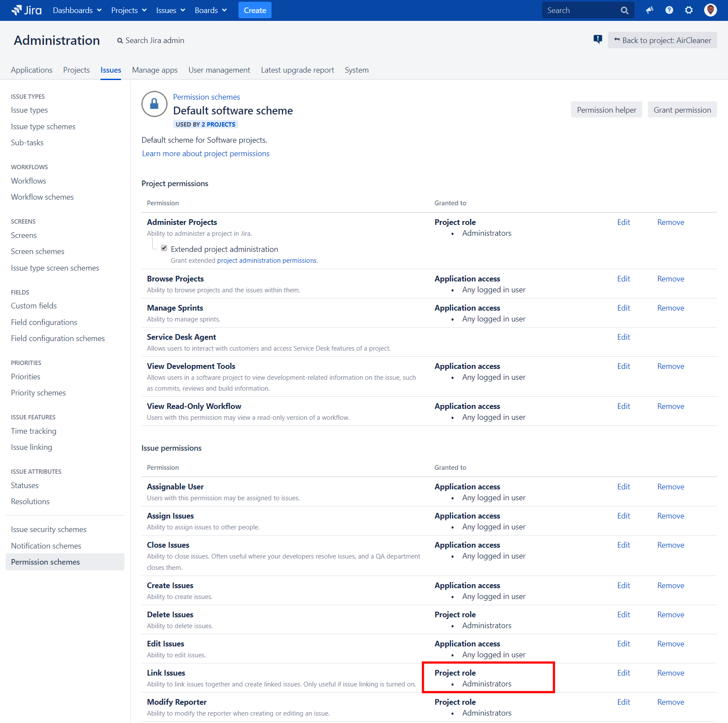Open the announcements megaphone icon

(649, 10)
